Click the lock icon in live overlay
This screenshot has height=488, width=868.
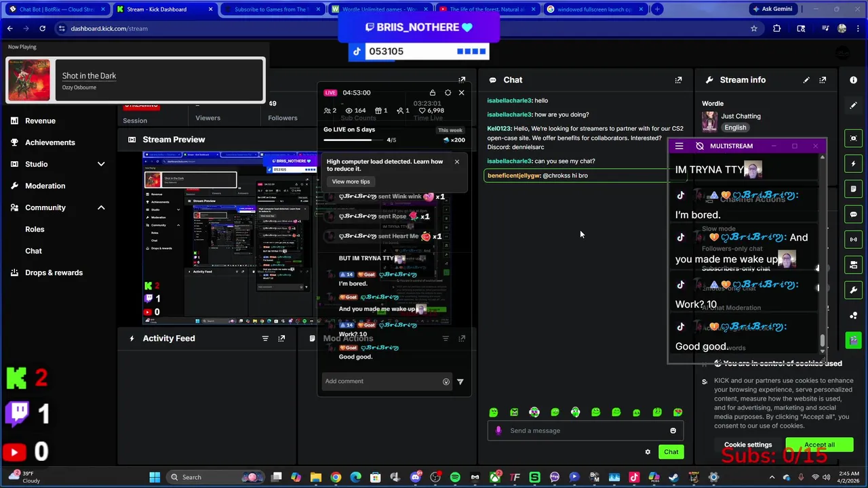coord(433,93)
